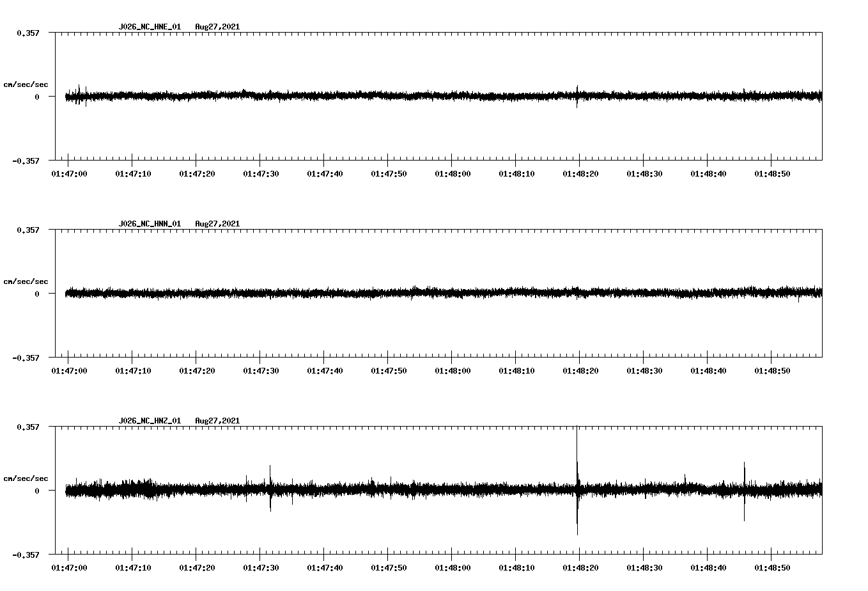Click the 01:48:40 time label under HNN plot
This screenshot has height=591, width=868.
708,370
